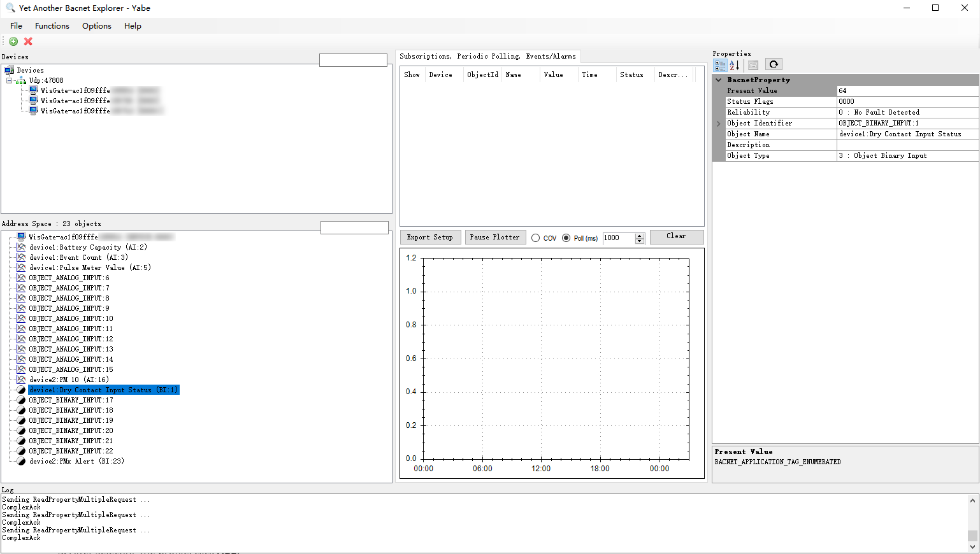Image resolution: width=980 pixels, height=554 pixels.
Task: Click the refresh icon in the Properties panel
Action: [773, 64]
